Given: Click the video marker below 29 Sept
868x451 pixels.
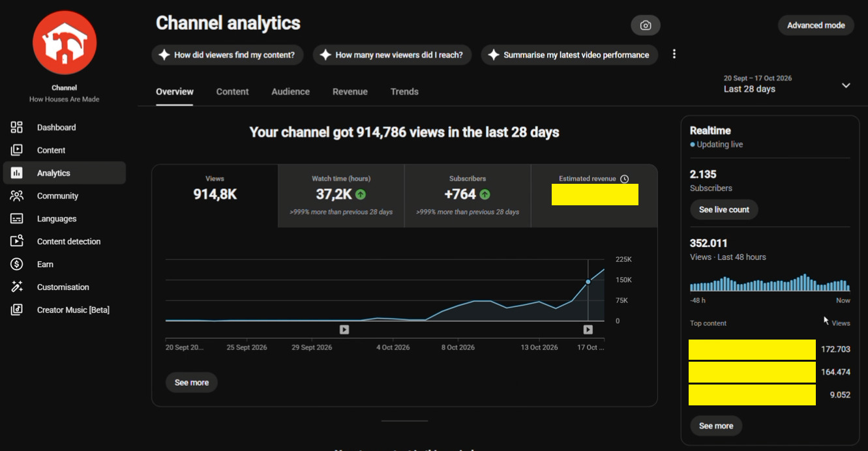Looking at the screenshot, I should point(344,330).
